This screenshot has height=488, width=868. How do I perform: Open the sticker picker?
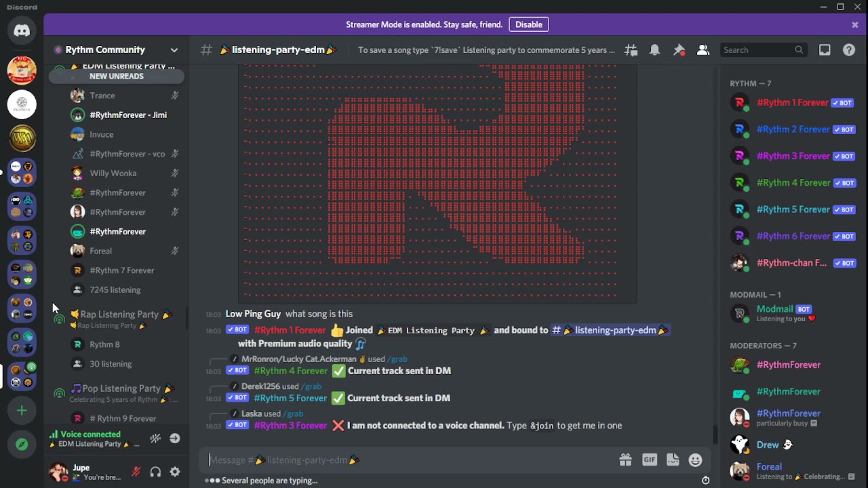point(673,460)
